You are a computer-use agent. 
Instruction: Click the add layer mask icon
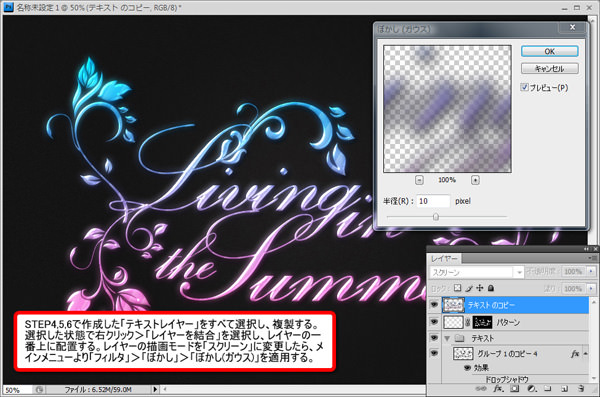[514, 389]
